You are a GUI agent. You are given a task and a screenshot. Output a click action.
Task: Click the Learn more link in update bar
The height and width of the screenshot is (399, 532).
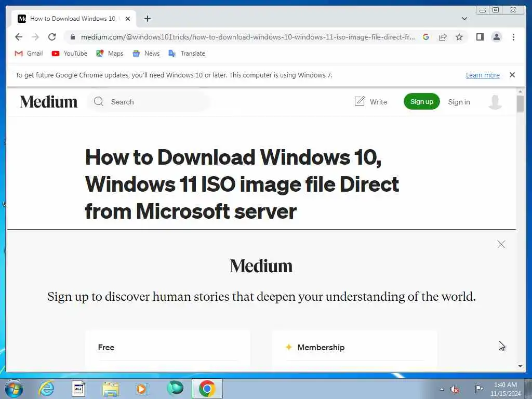tap(483, 75)
